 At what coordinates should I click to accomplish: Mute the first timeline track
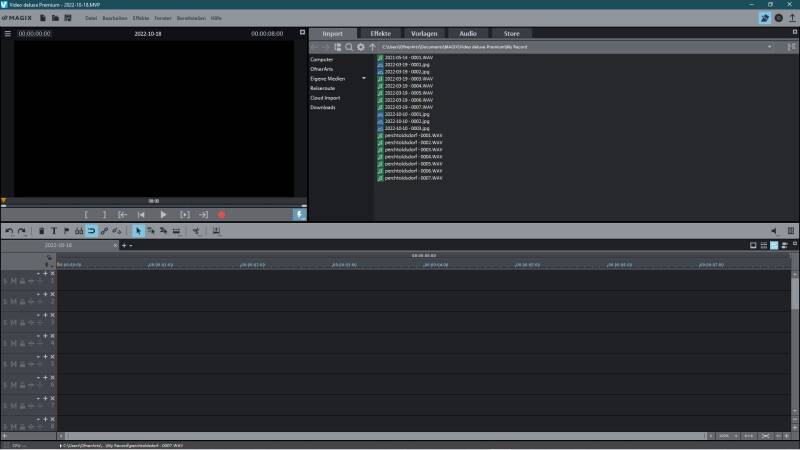click(x=14, y=281)
